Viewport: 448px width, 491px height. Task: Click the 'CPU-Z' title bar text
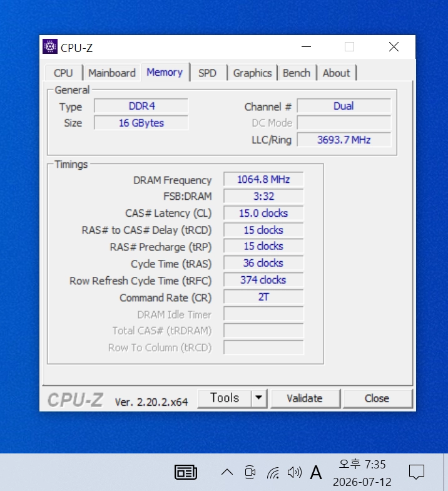76,48
